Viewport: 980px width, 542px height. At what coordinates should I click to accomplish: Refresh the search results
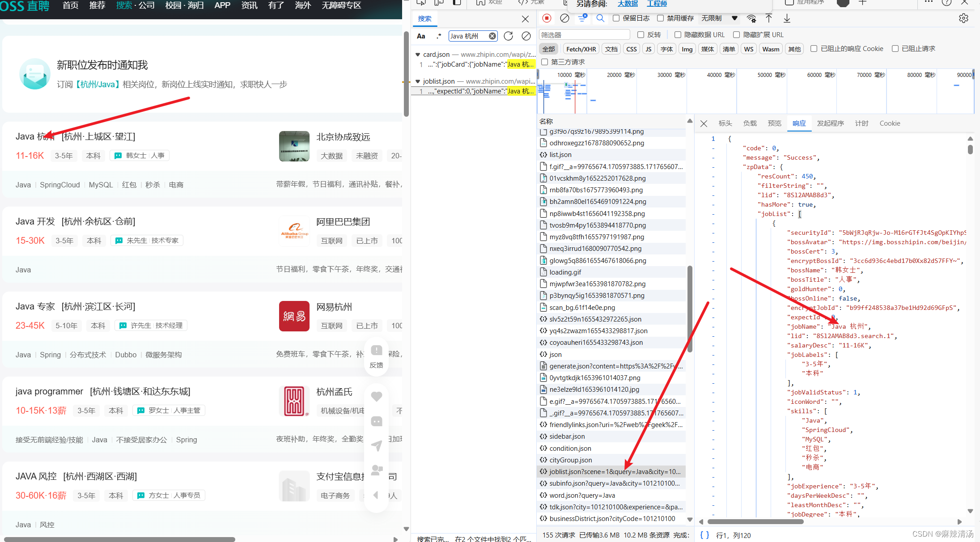(x=509, y=36)
